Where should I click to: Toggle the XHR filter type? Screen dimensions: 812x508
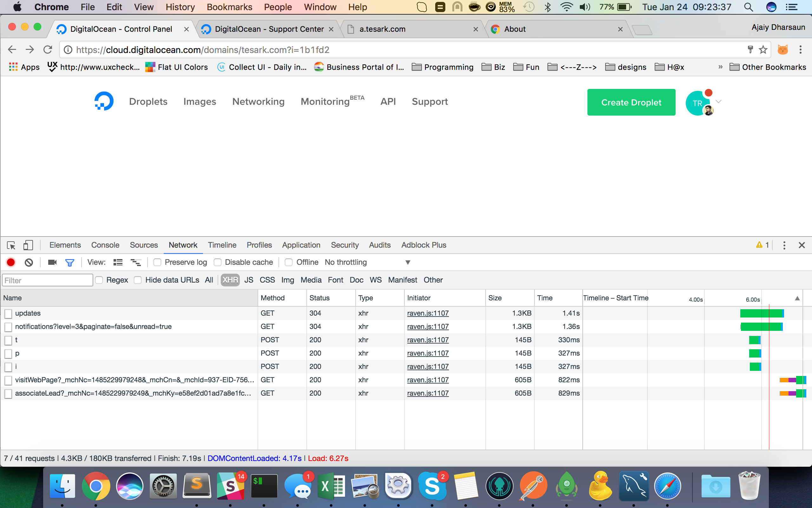click(x=230, y=280)
